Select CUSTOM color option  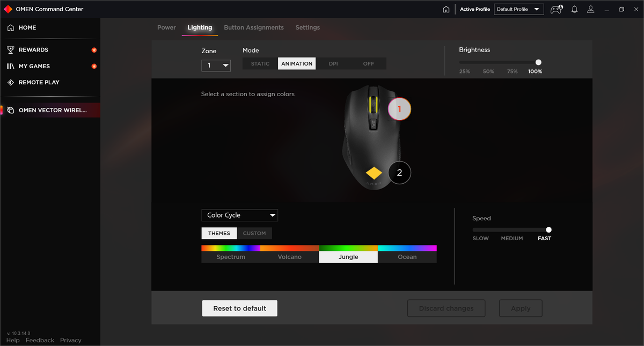point(254,233)
